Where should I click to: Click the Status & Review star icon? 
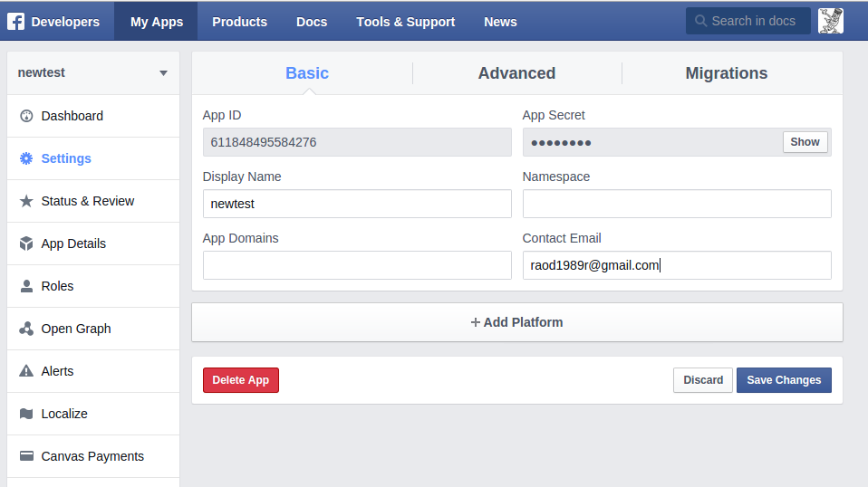click(26, 201)
